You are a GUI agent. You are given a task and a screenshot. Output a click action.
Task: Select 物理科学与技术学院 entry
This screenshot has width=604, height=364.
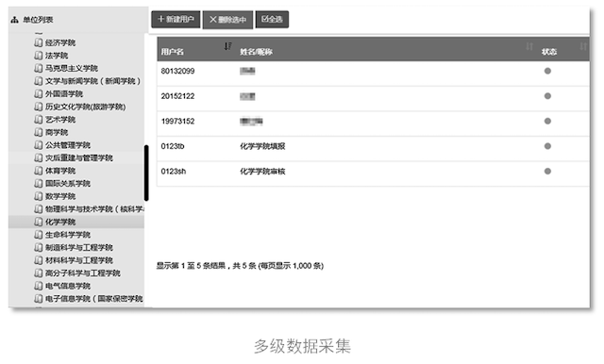click(x=94, y=209)
